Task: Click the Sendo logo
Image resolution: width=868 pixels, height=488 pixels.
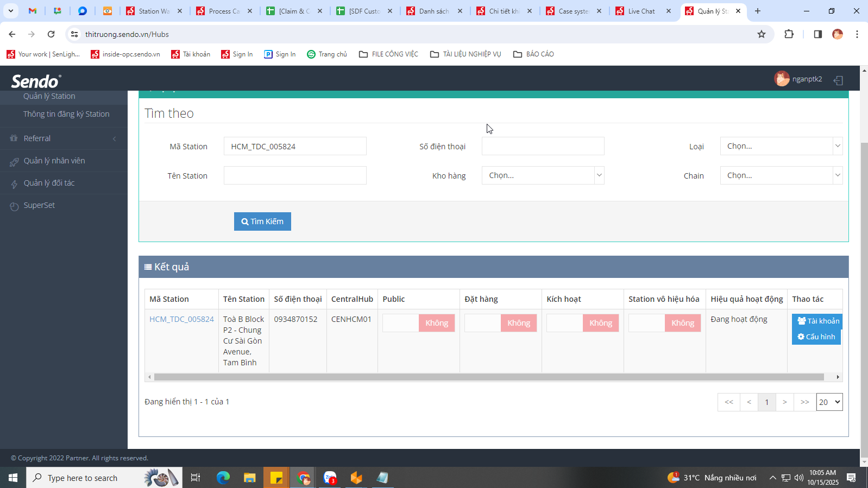Action: click(36, 81)
